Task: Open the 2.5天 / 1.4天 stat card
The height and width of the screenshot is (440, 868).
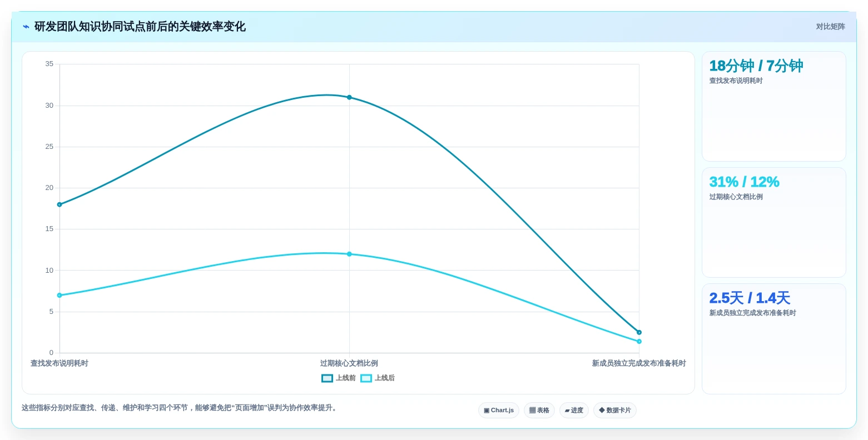Action: tap(774, 339)
